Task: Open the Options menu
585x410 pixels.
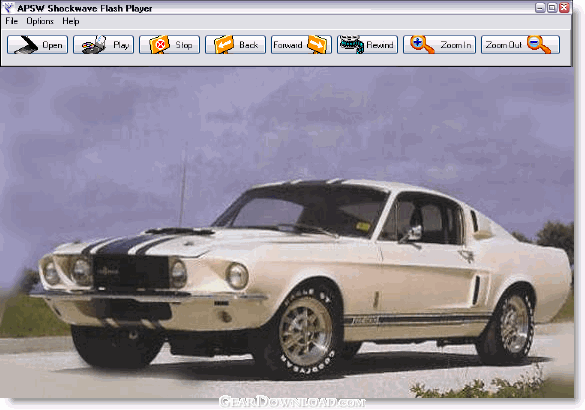Action: pyautogui.click(x=40, y=21)
